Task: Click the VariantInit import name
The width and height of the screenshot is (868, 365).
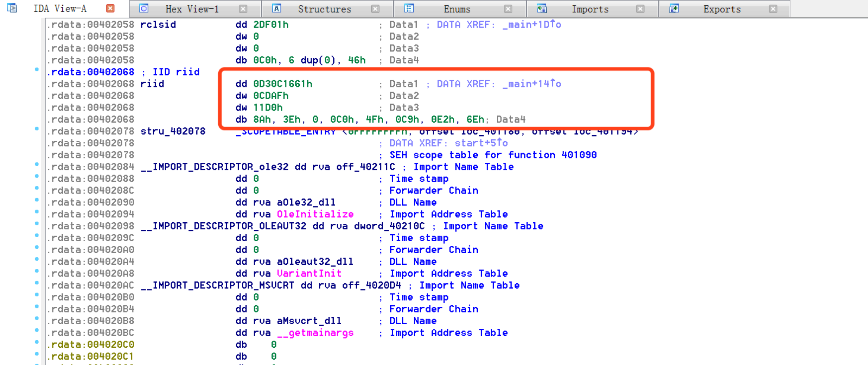Action: pos(310,273)
